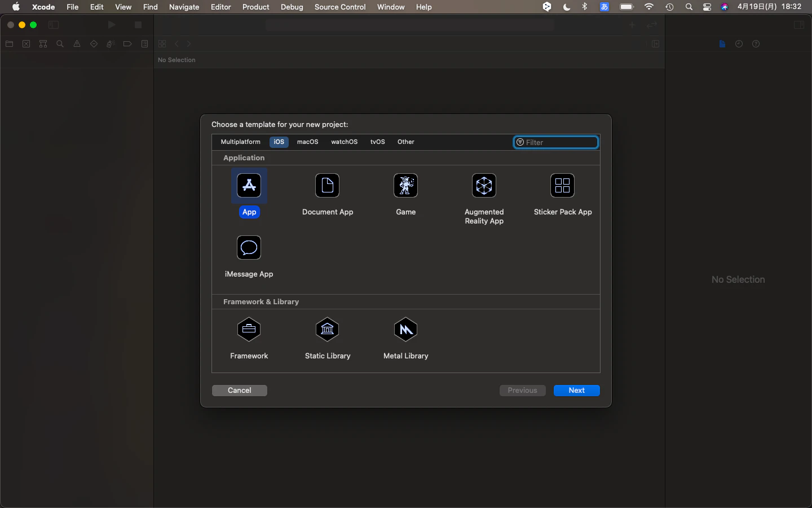Click the Run play button
This screenshot has width=812, height=508.
[x=112, y=25]
